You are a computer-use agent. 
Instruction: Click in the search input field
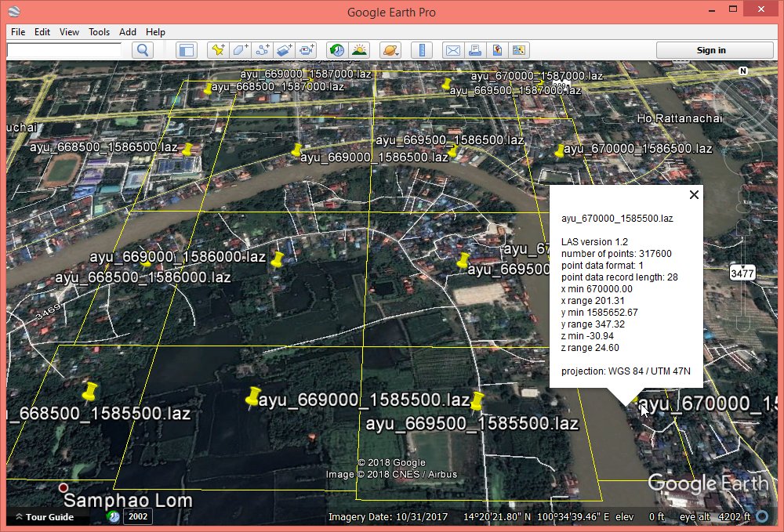coord(64,50)
